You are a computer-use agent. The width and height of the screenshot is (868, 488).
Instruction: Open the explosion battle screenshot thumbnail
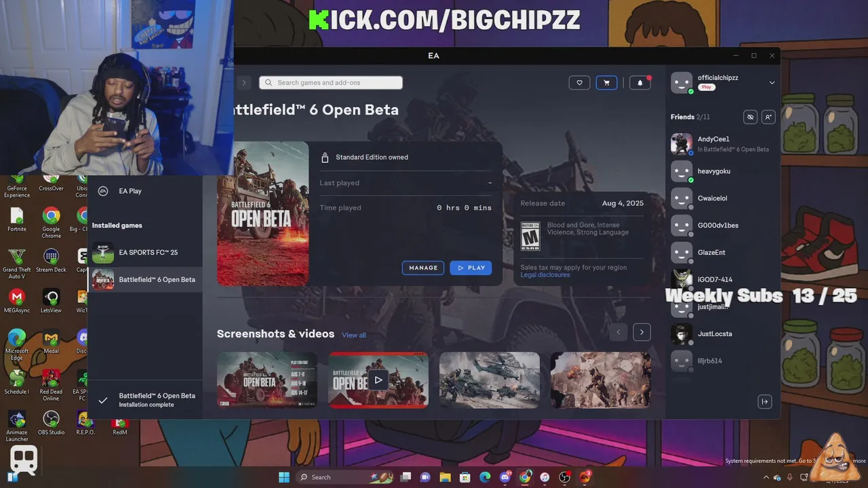(x=601, y=380)
